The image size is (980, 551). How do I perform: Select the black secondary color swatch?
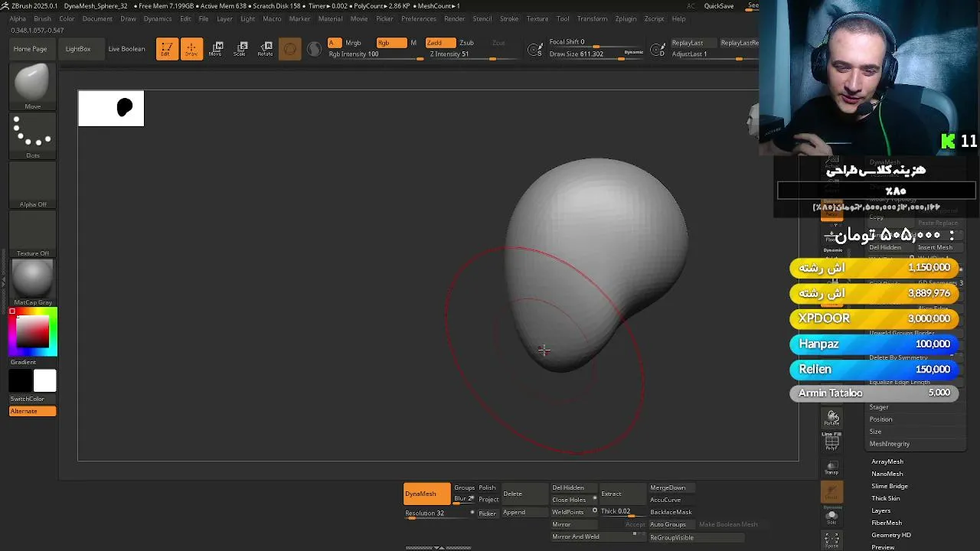(x=21, y=380)
